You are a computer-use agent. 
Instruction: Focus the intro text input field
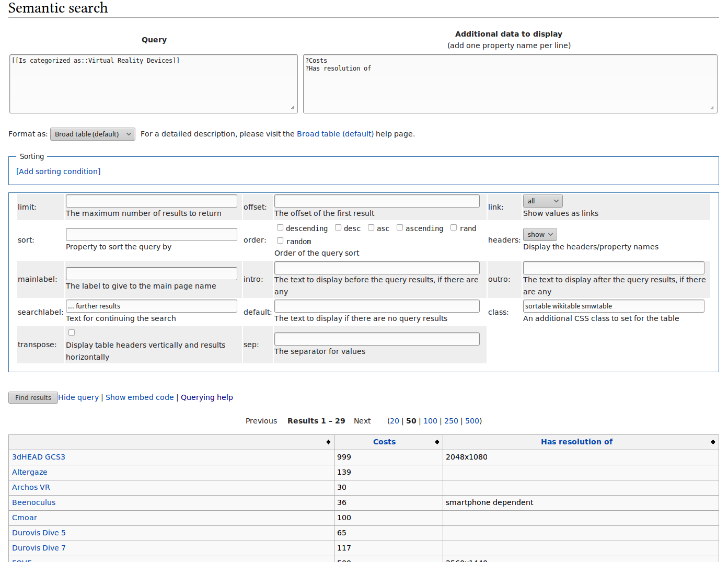(x=377, y=268)
